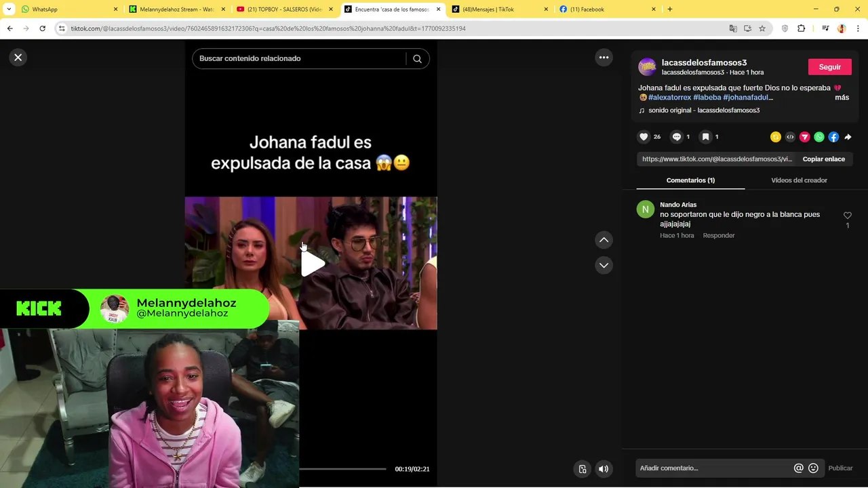
Task: Expand the caption with 'más'
Action: click(842, 98)
